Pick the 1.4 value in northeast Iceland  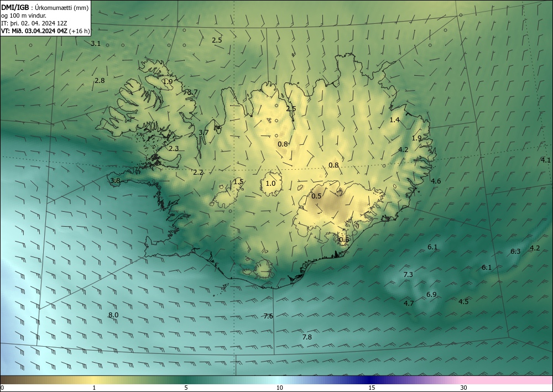(x=394, y=120)
